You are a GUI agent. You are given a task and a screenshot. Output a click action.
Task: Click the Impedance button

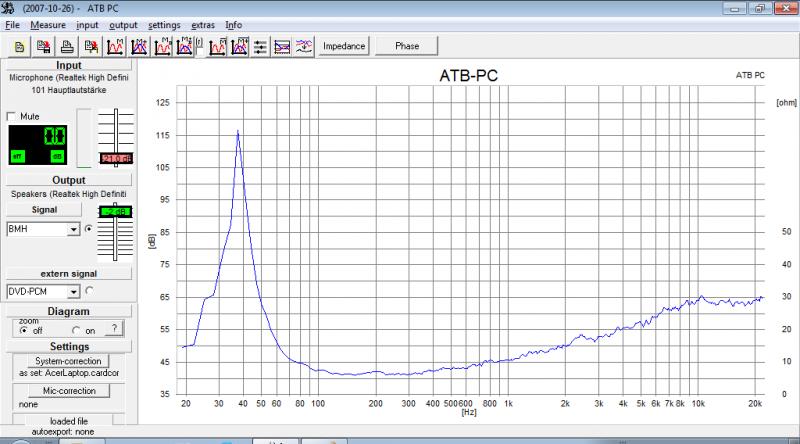pos(345,46)
